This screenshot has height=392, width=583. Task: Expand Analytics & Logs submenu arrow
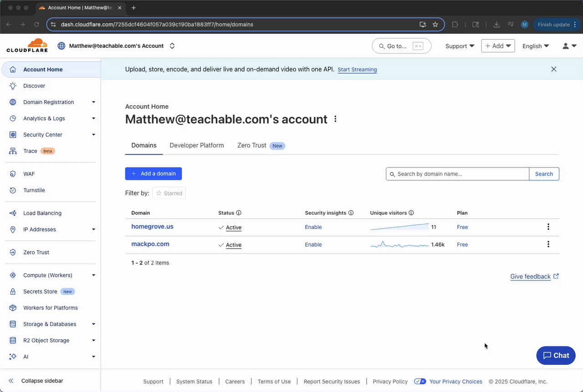point(93,118)
